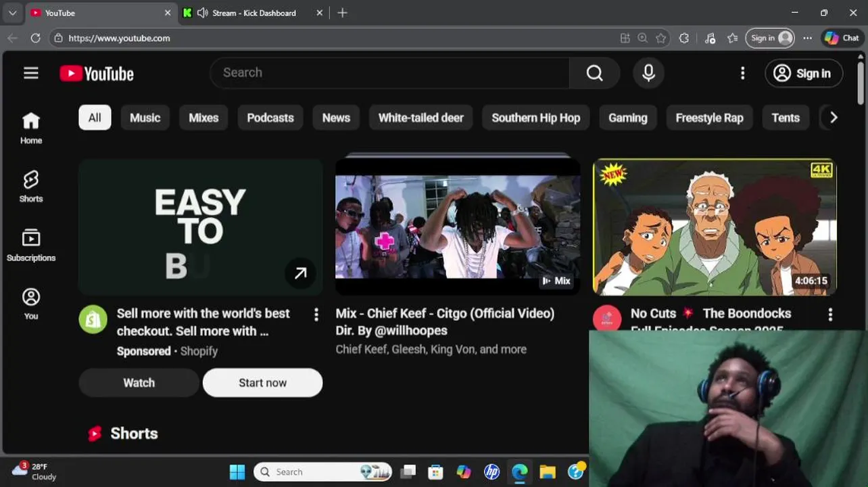Add page to favorites star
The width and height of the screenshot is (868, 487).
(x=661, y=39)
